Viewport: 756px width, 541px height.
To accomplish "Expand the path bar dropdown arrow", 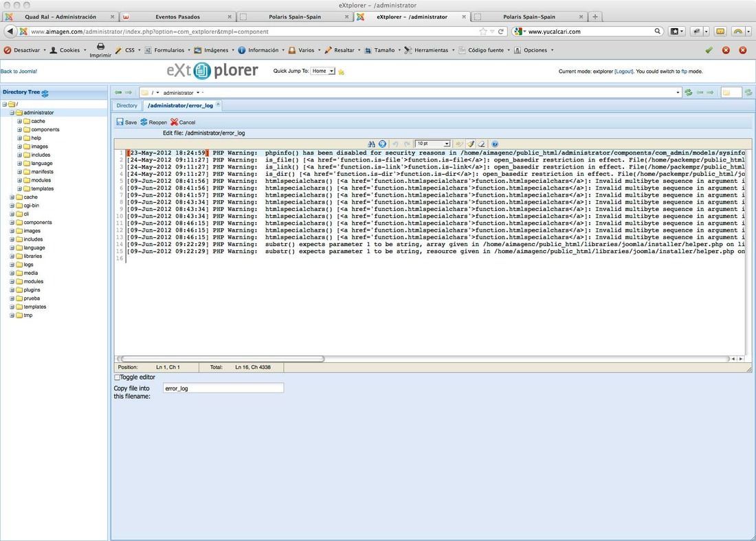I will [x=678, y=92].
